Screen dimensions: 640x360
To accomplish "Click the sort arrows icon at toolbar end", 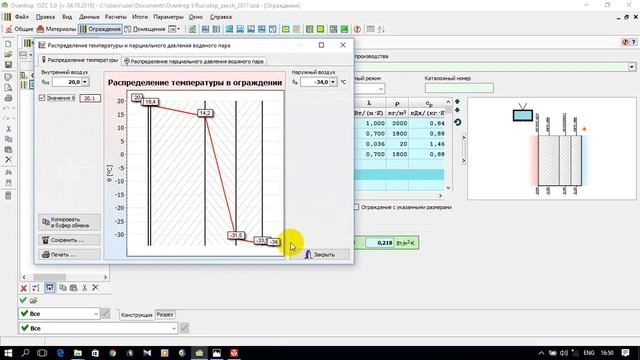I will (382, 29).
